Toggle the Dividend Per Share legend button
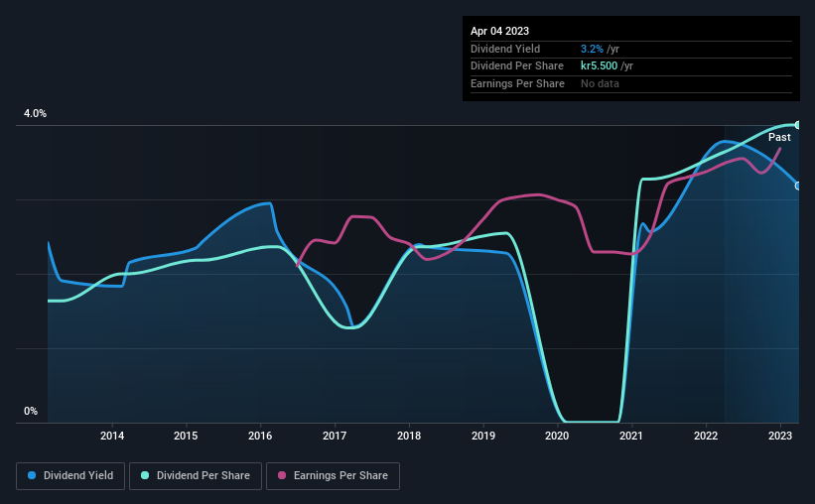Image resolution: width=815 pixels, height=504 pixels. (196, 476)
